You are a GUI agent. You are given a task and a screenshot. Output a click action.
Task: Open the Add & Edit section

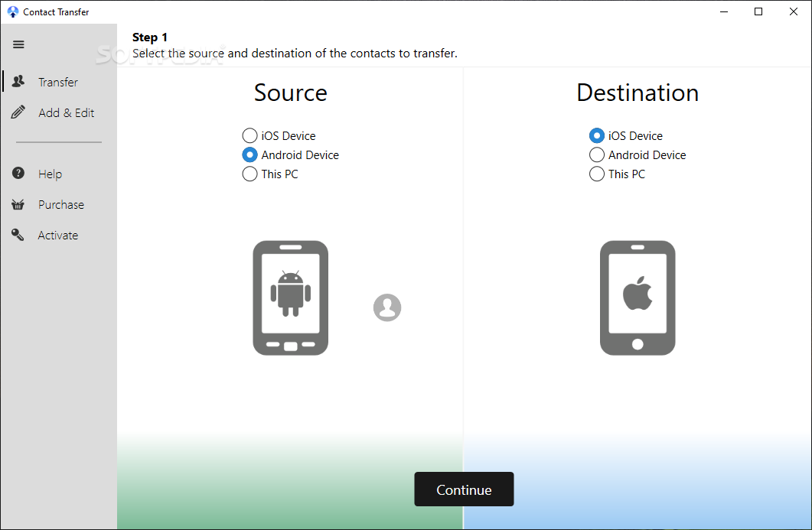click(x=58, y=113)
